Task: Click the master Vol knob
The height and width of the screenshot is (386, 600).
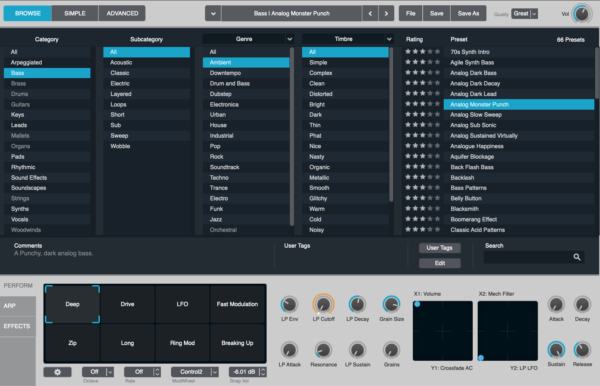Action: click(582, 14)
